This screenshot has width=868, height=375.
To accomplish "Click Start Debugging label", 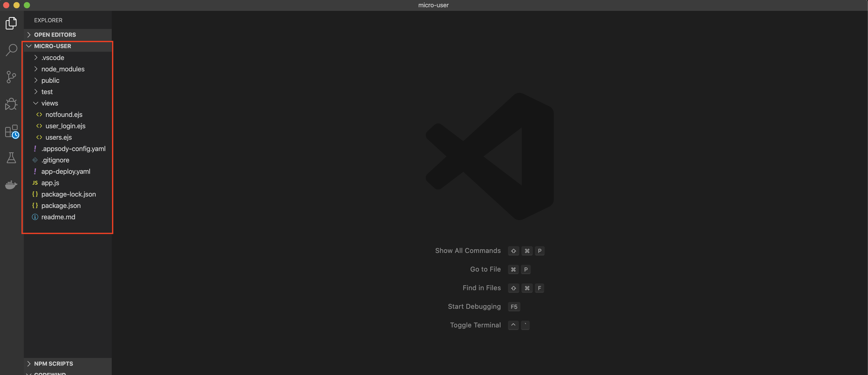I will 474,307.
